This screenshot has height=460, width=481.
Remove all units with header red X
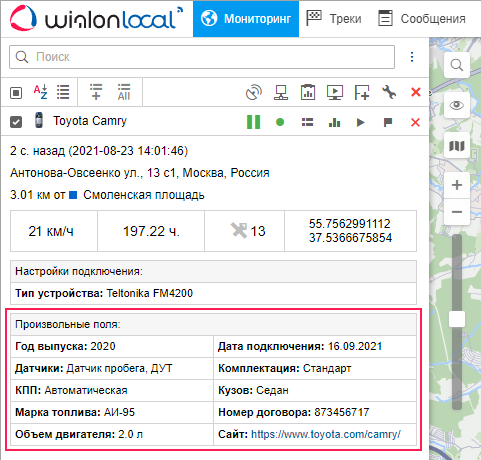pos(416,92)
